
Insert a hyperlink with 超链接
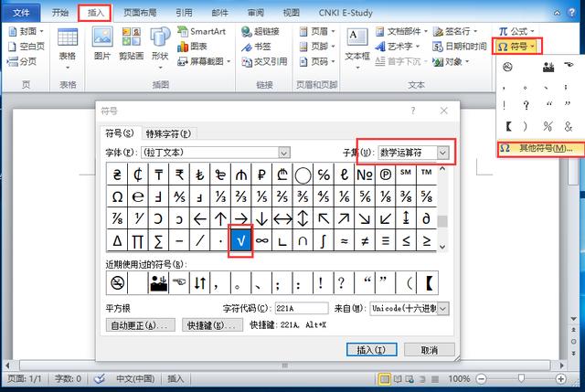261,31
